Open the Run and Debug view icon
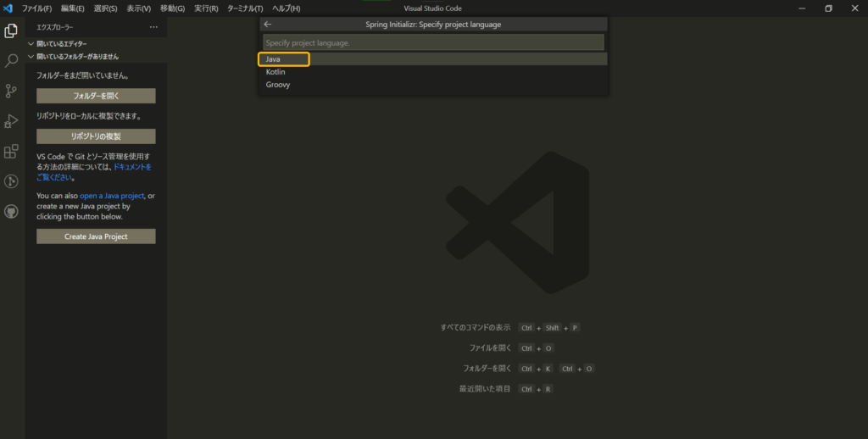868x439 pixels. 11,121
